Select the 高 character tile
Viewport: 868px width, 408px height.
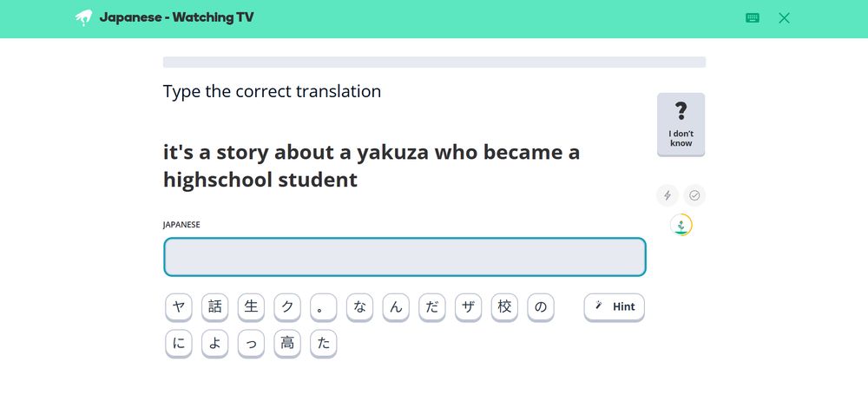287,343
